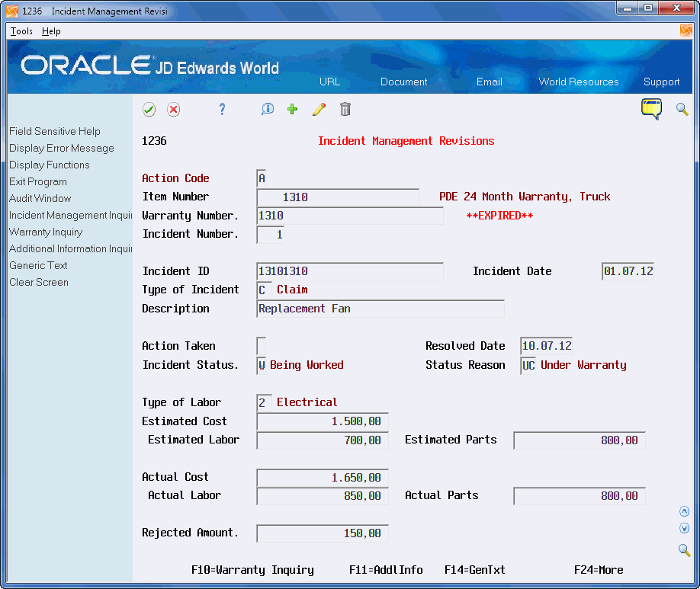Open Incident Management Inquiry sidebar link
Image resolution: width=700 pixels, height=589 pixels.
(x=71, y=215)
